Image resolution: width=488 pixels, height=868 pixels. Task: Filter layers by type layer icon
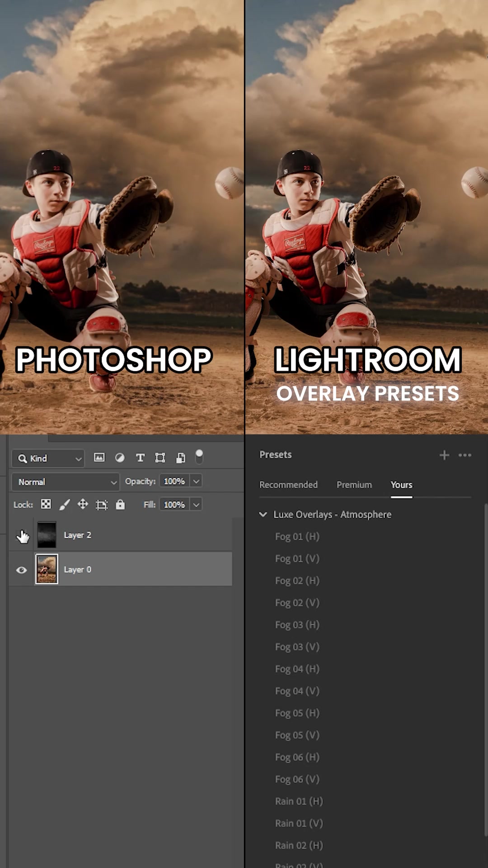[x=140, y=458]
